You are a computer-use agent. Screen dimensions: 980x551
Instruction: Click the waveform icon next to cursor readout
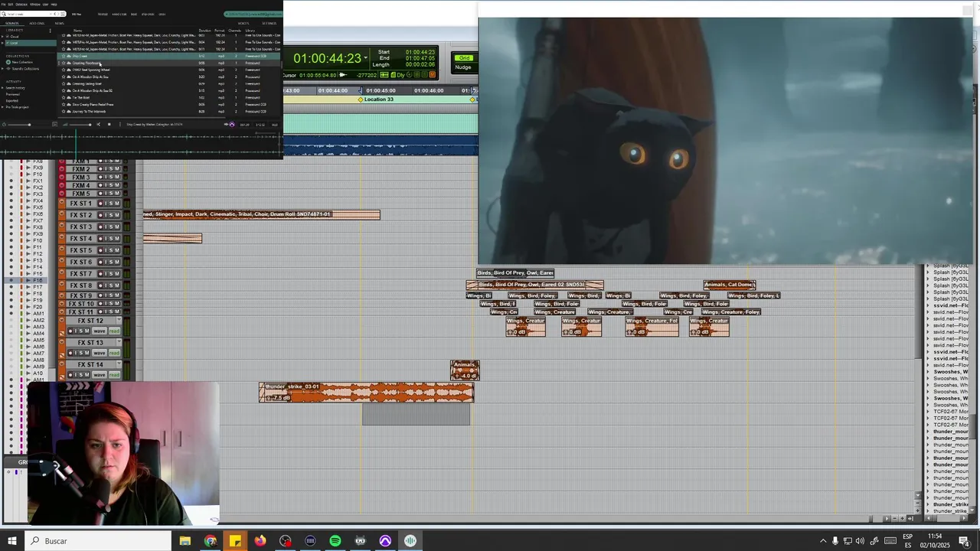tap(343, 75)
